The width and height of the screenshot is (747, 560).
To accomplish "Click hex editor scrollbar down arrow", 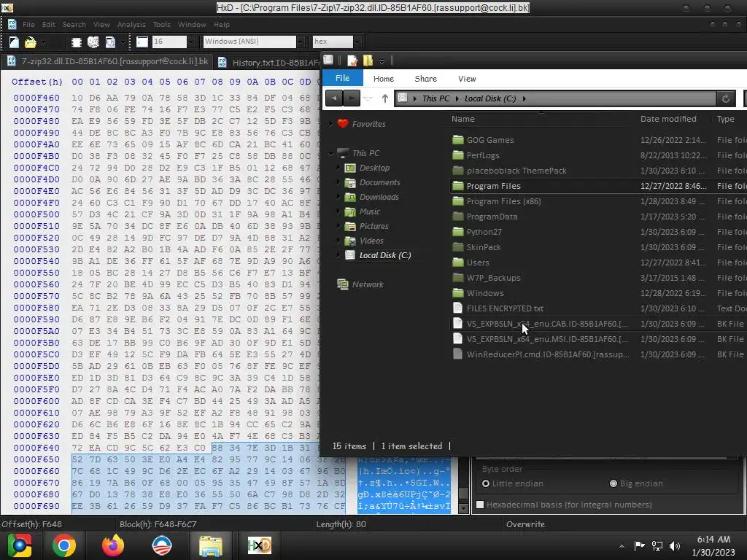I will pyautogui.click(x=463, y=508).
